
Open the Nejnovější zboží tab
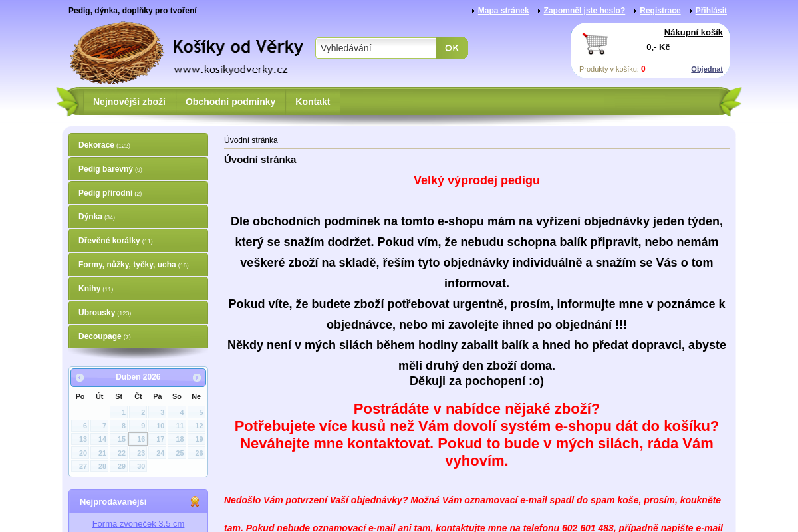(130, 102)
